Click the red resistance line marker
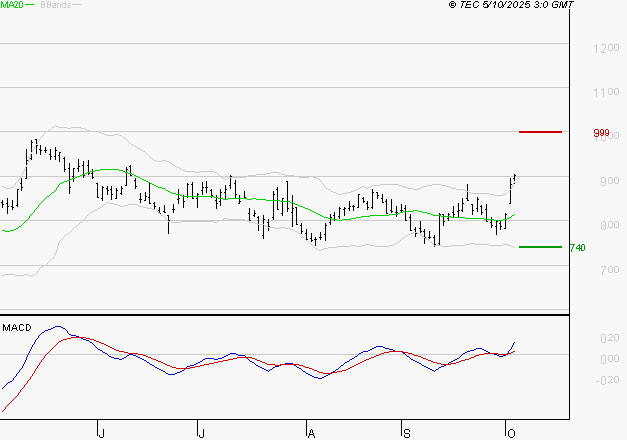 (x=540, y=132)
